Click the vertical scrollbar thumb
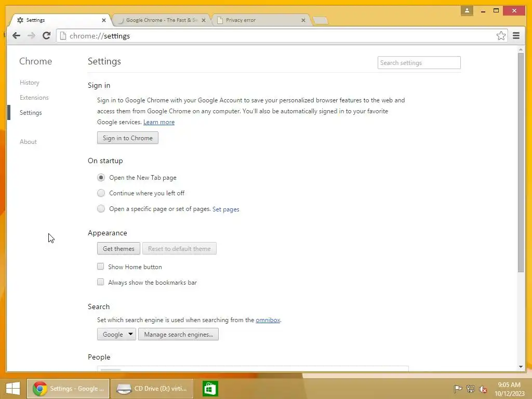 [521, 162]
